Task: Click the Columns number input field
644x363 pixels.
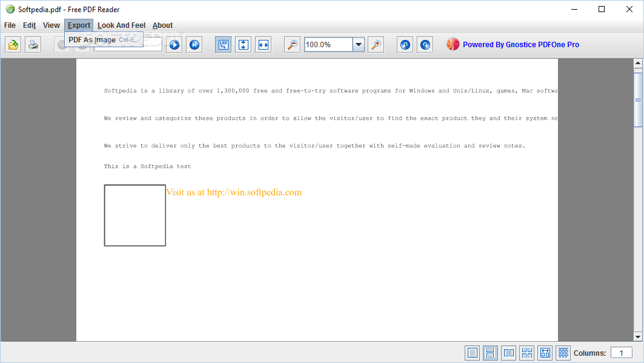Action: [622, 353]
